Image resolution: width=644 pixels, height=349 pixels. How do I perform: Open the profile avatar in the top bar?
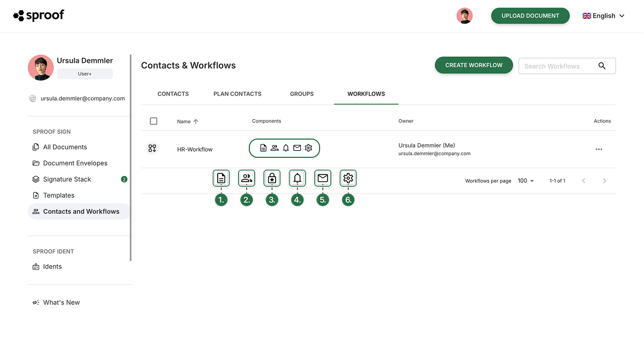tap(464, 16)
